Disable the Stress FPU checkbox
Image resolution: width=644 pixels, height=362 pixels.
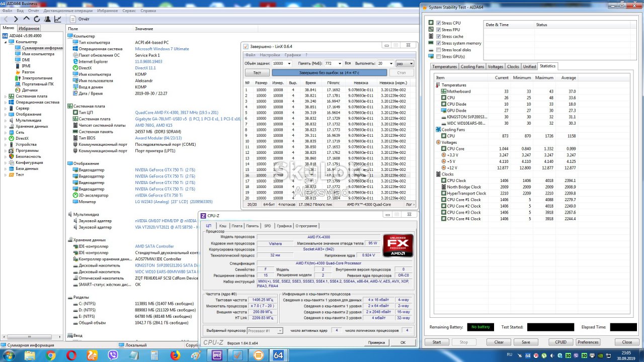pyautogui.click(x=438, y=30)
